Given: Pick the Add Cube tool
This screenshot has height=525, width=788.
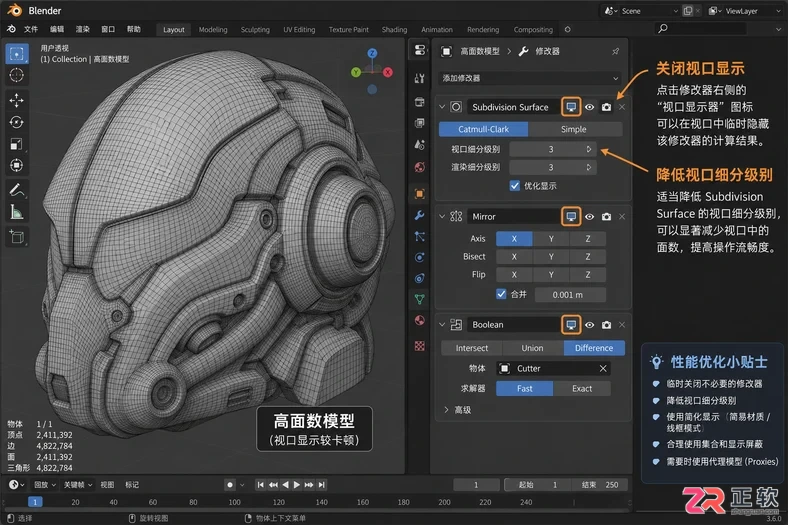Looking at the screenshot, I should (17, 237).
